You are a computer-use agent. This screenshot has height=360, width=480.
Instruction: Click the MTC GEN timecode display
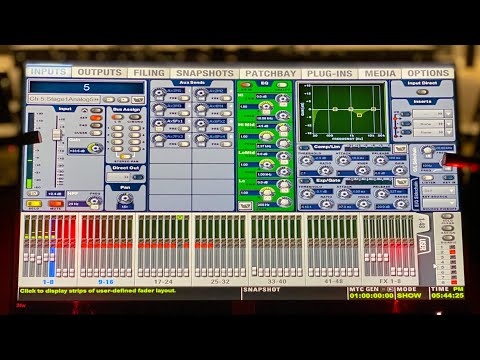[x=371, y=296]
